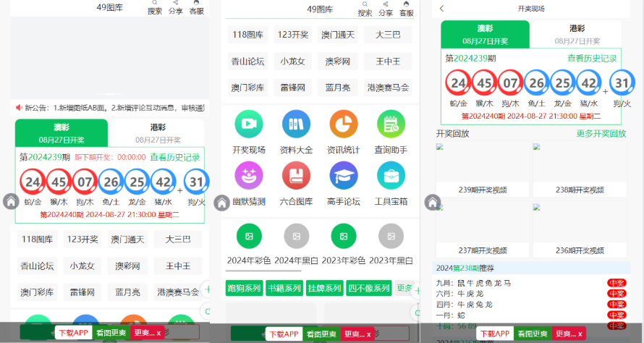Open the 小龙女 link on the left screen
This screenshot has width=644, height=343.
82,266
